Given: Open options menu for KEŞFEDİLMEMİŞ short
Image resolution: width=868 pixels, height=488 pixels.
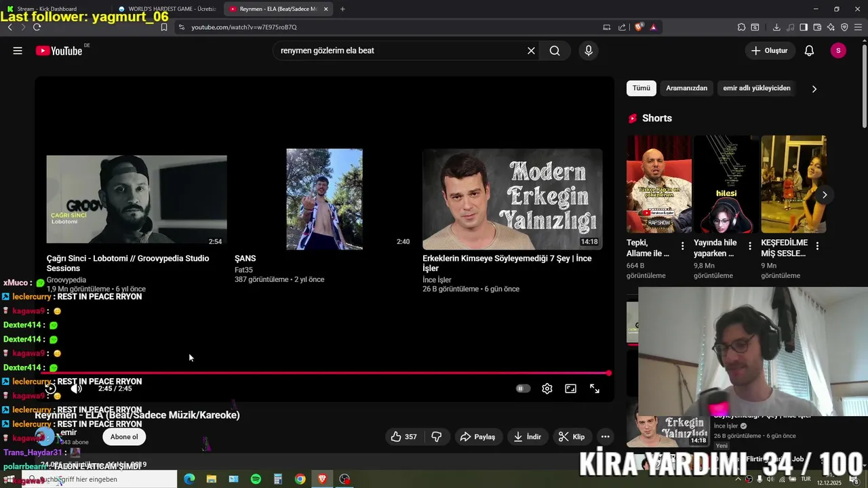Looking at the screenshot, I should point(817,245).
